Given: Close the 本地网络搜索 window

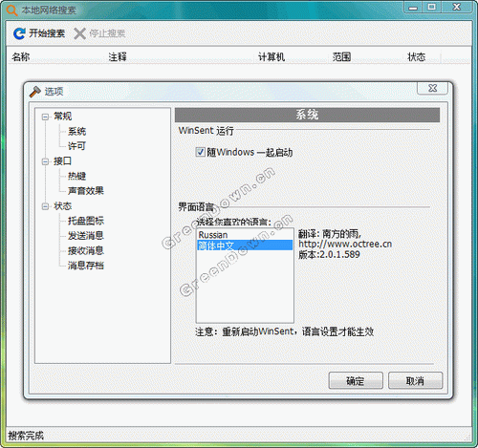Looking at the screenshot, I should [x=457, y=7].
